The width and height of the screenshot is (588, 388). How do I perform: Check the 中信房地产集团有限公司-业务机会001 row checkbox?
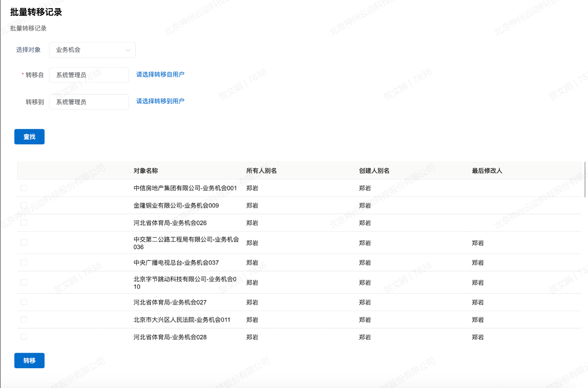(x=24, y=188)
